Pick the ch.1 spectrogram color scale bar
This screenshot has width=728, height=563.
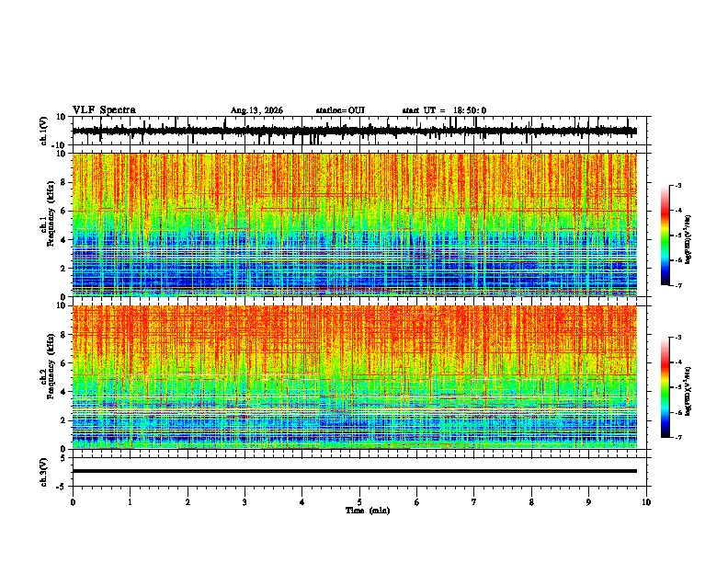click(665, 236)
